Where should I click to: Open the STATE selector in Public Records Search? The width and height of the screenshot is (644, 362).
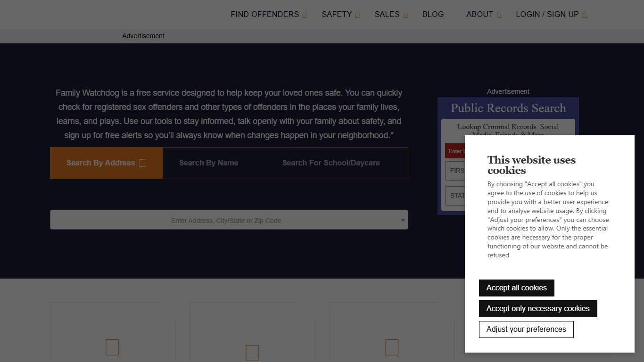[x=457, y=196]
